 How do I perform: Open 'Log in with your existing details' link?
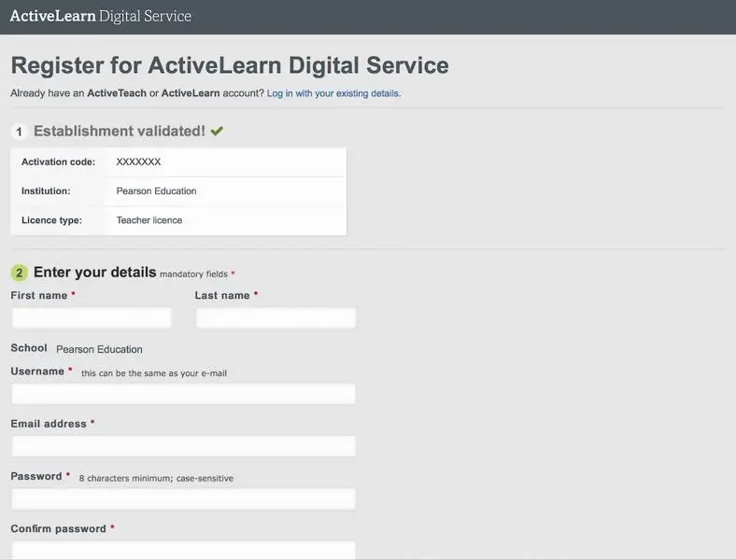(x=333, y=93)
